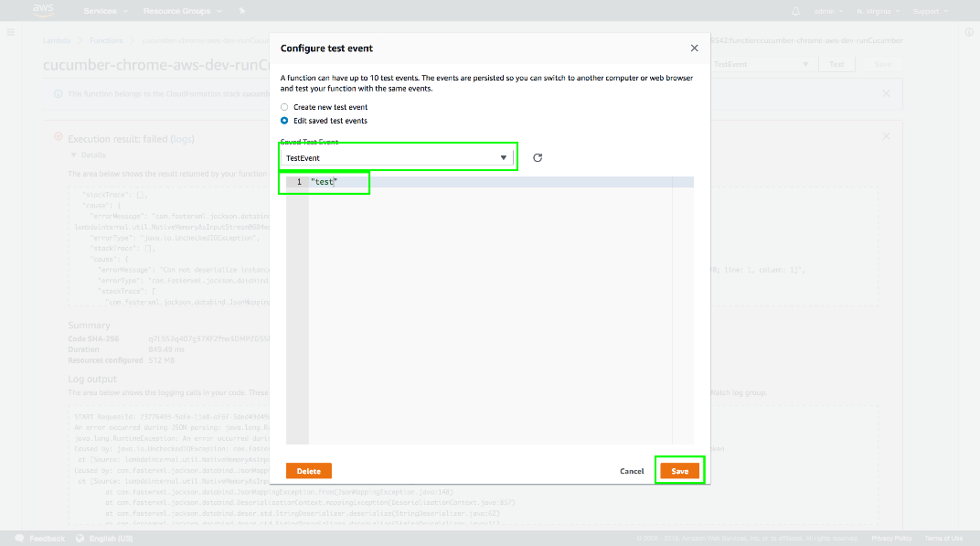Expand the Resource Groups menu
Image resolution: width=980 pixels, height=546 pixels.
click(182, 11)
